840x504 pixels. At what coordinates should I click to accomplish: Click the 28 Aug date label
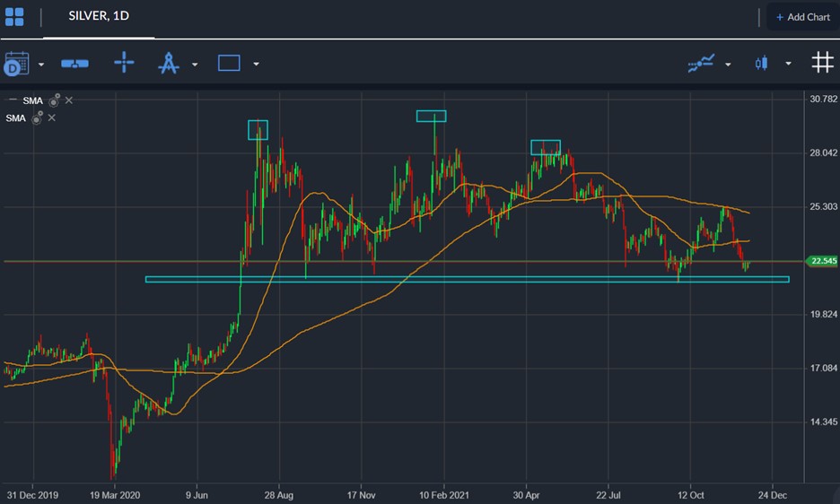coord(278,495)
